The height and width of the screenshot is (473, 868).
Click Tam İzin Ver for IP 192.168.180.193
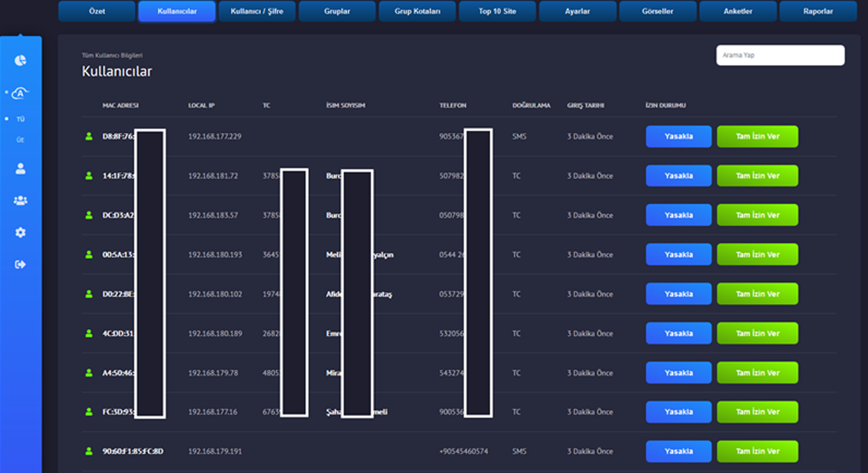pos(757,254)
